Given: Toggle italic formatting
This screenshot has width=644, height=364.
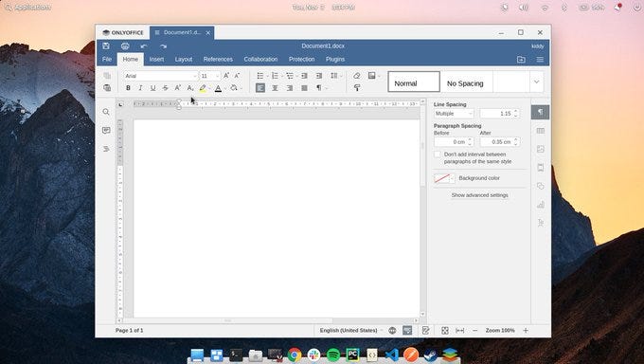Looking at the screenshot, I should click(140, 87).
